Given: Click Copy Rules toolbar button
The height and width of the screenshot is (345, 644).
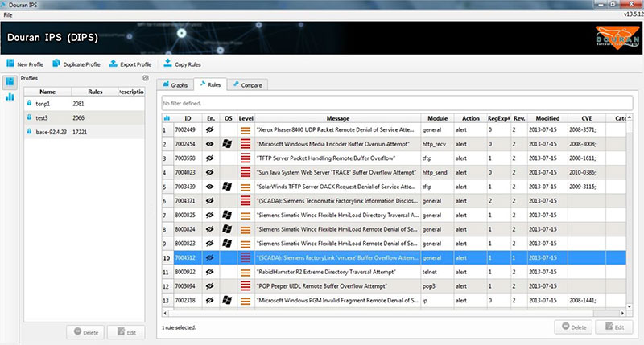Looking at the screenshot, I should 183,64.
